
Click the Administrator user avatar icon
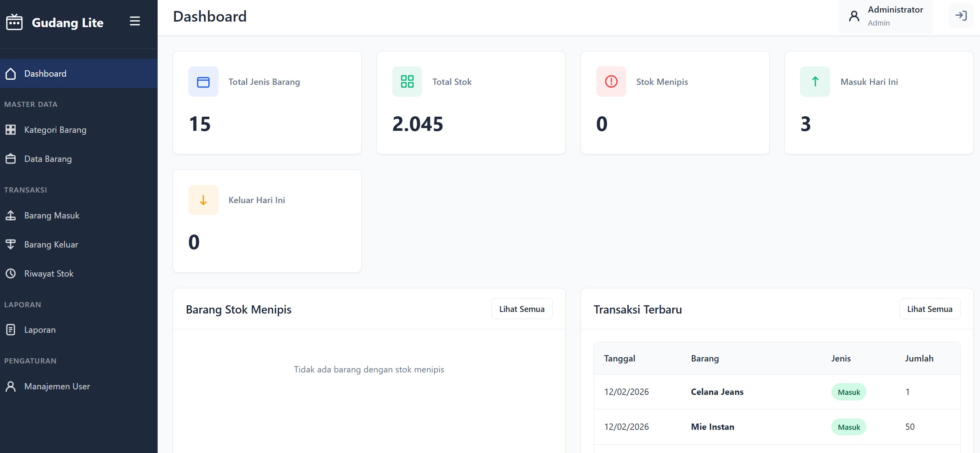pyautogui.click(x=854, y=16)
